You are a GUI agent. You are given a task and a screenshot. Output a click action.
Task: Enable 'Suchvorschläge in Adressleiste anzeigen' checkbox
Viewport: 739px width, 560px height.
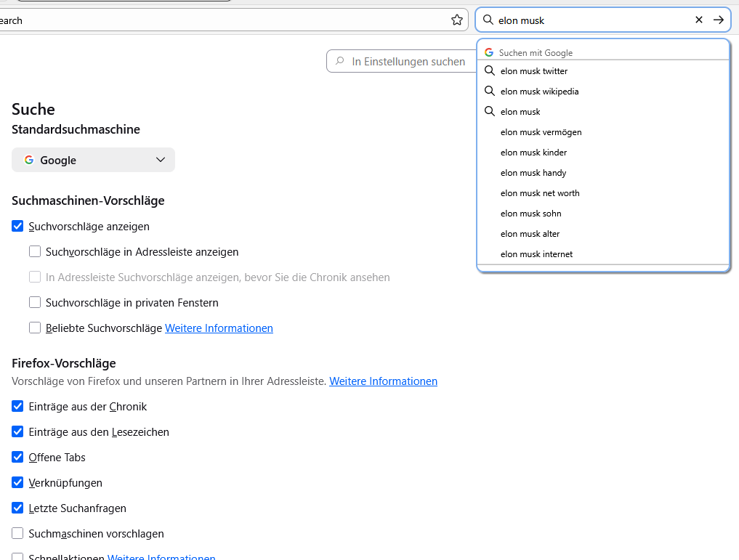[x=35, y=252]
